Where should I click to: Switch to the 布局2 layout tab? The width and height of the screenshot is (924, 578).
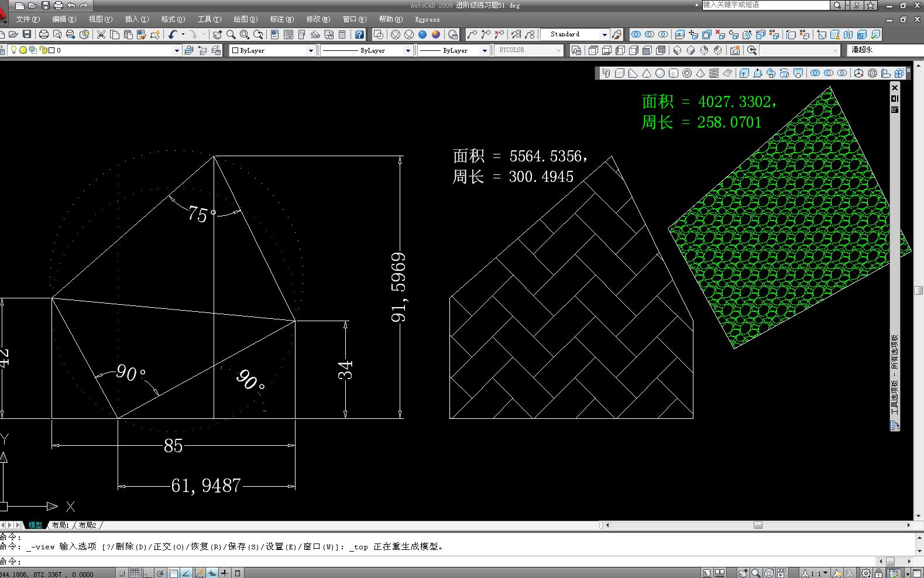tap(87, 525)
